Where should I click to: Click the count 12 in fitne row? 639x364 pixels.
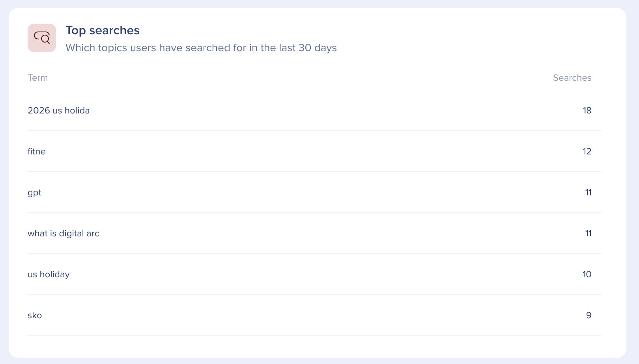pos(587,152)
